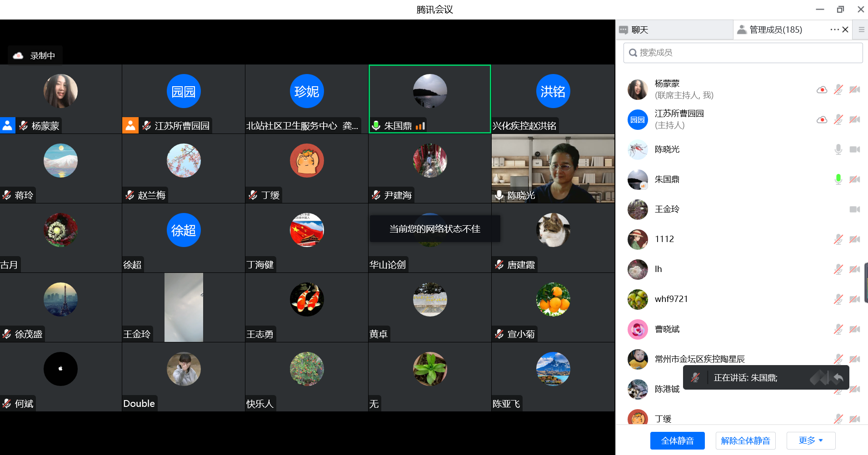Click 丁缓's muted microphone in member list

click(x=838, y=419)
